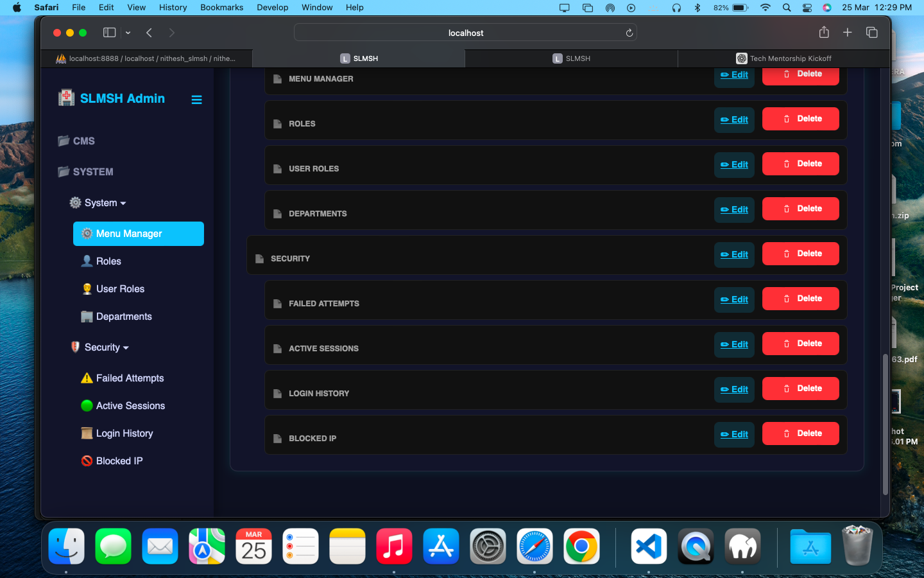Switch to the second SLMSH tab
Image resolution: width=924 pixels, height=578 pixels.
(x=571, y=58)
